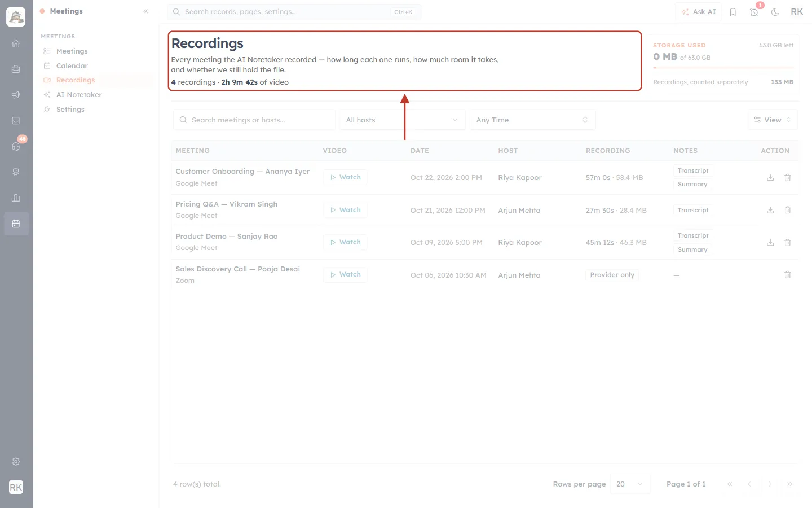The height and width of the screenshot is (508, 812).
Task: Open the Home icon in left rail
Action: (16, 43)
